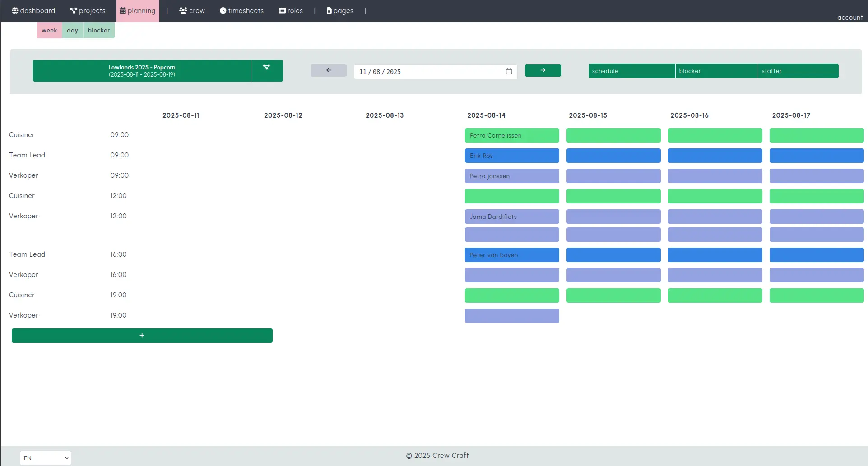Click the clock icon beside timesheets
Viewport: 868px width, 466px height.
(223, 10)
